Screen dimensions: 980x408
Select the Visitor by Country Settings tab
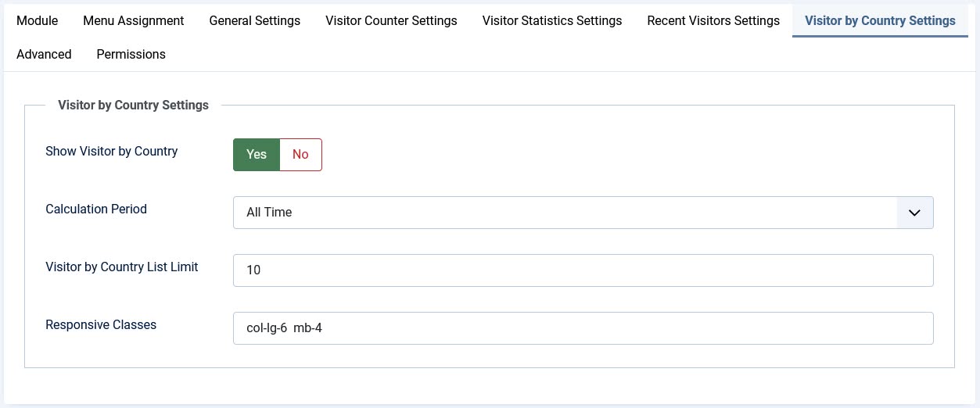coord(880,21)
